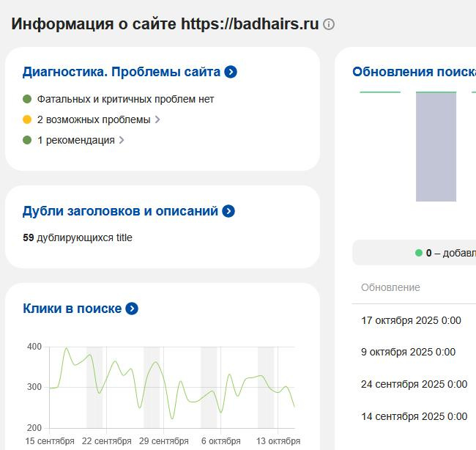
Task: Expand chevron next to 2 возможных проблемы
Action: 157,119
